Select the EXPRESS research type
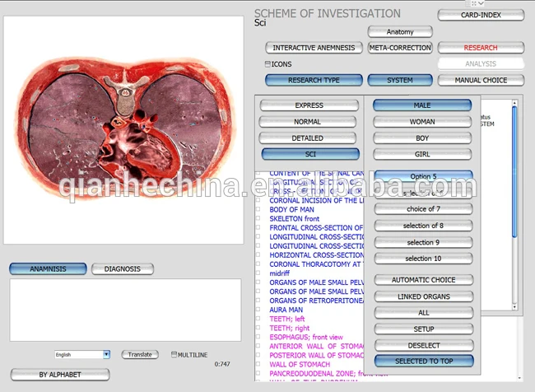The height and width of the screenshot is (392, 535). [x=309, y=105]
